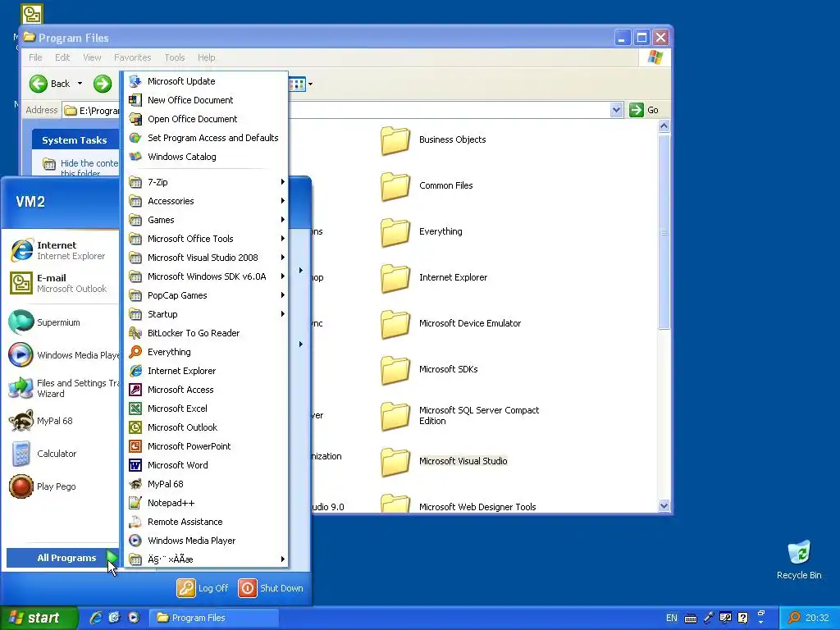Open pinned E-mail Microsoft Outlook entry

click(x=62, y=283)
